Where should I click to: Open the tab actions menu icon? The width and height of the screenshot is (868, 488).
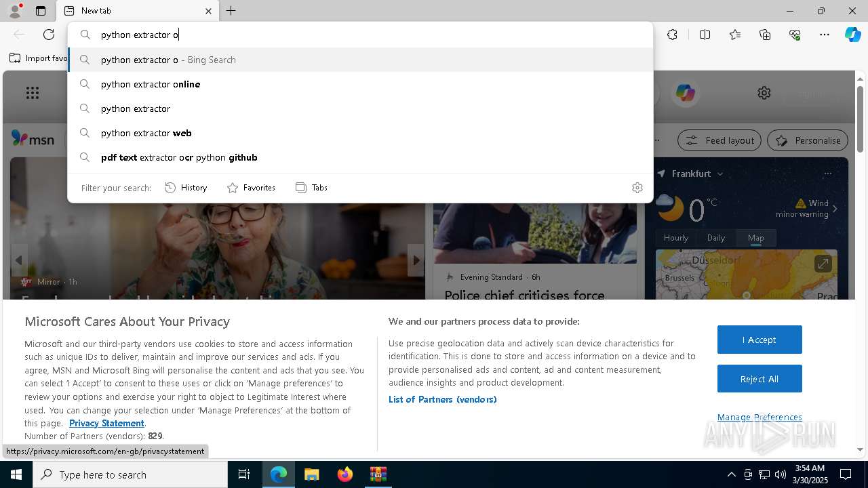[x=41, y=11]
